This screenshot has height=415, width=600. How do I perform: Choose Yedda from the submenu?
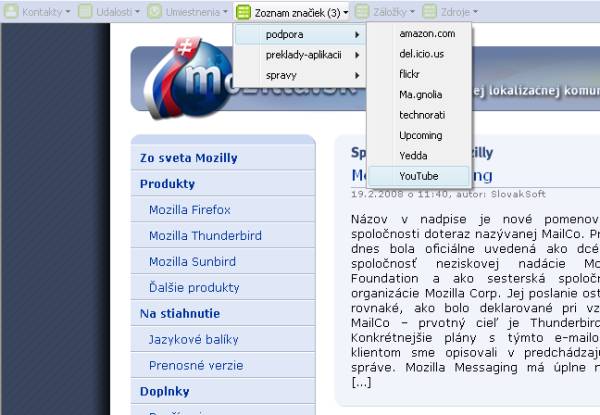(419, 156)
